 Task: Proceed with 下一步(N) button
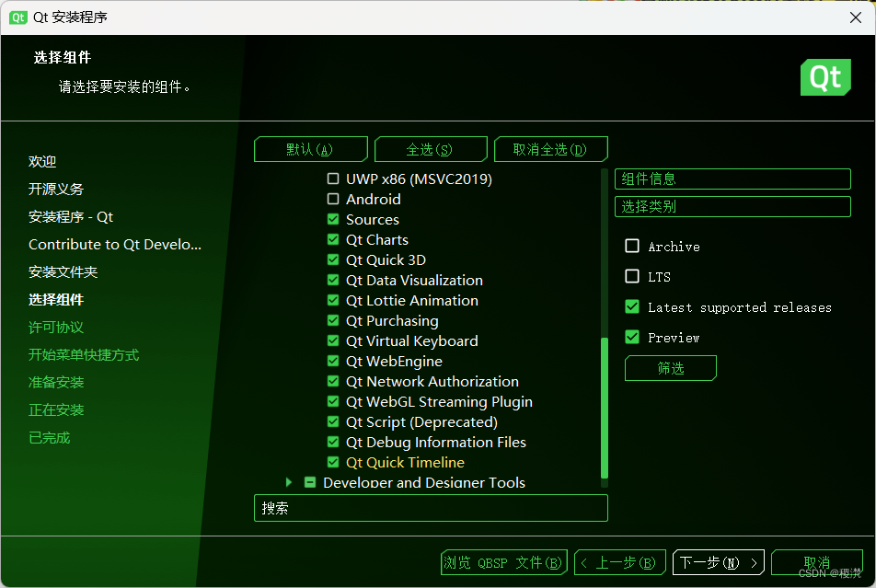point(719,562)
